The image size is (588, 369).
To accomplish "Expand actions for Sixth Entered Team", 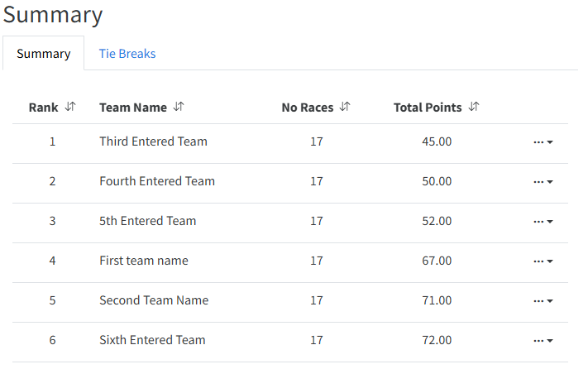I will click(543, 341).
